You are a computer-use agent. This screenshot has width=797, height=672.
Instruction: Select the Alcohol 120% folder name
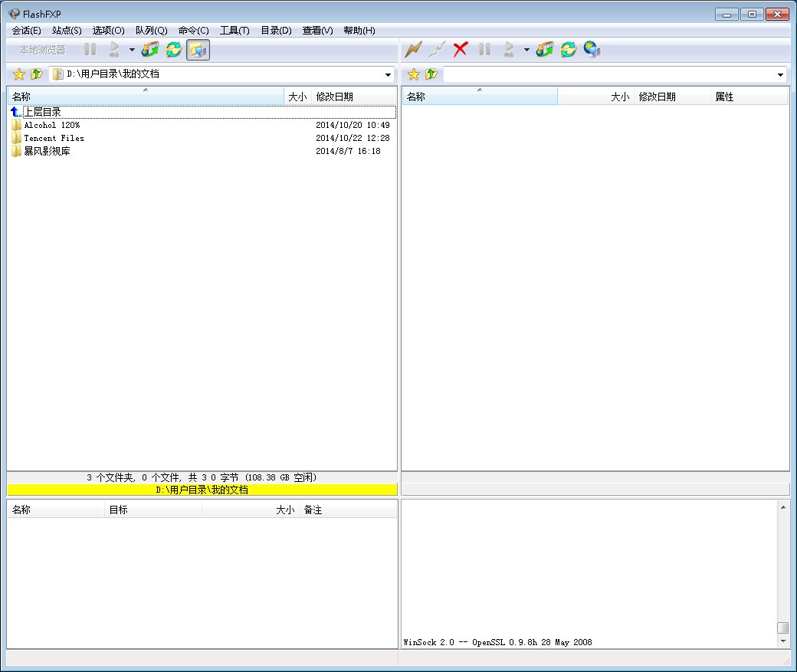click(x=52, y=125)
